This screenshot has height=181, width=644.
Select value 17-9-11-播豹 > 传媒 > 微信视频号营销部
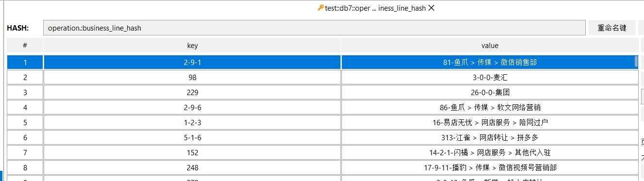coord(490,167)
